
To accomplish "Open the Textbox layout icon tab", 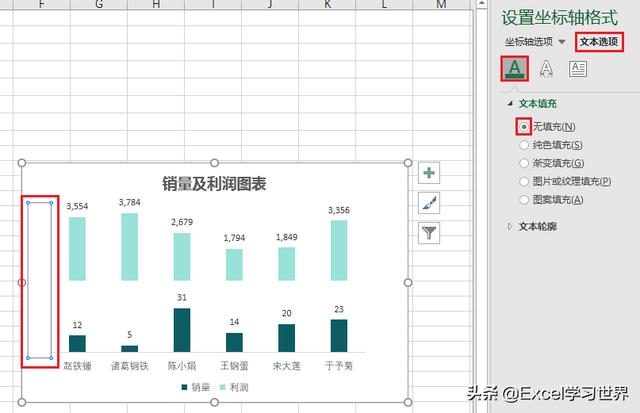I will coord(578,69).
